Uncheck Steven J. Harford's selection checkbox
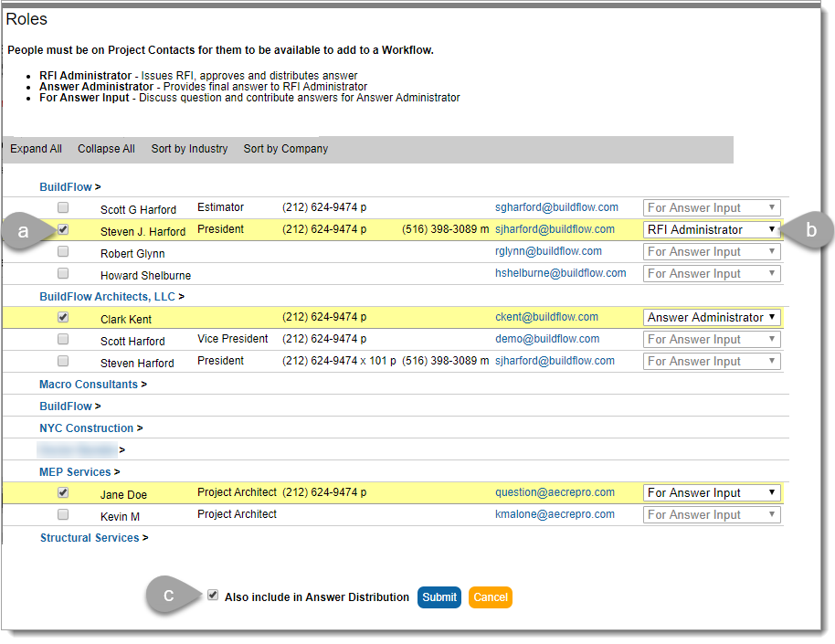 [62, 229]
